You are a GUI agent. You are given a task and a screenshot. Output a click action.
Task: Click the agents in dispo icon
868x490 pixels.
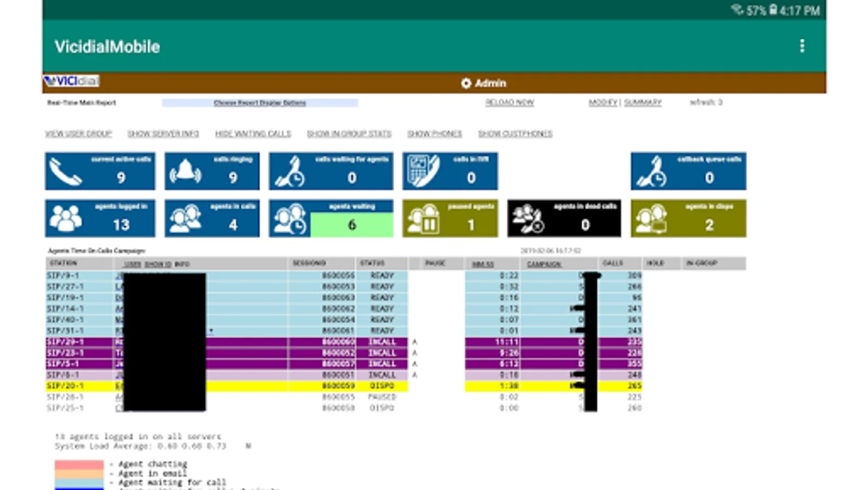point(651,219)
